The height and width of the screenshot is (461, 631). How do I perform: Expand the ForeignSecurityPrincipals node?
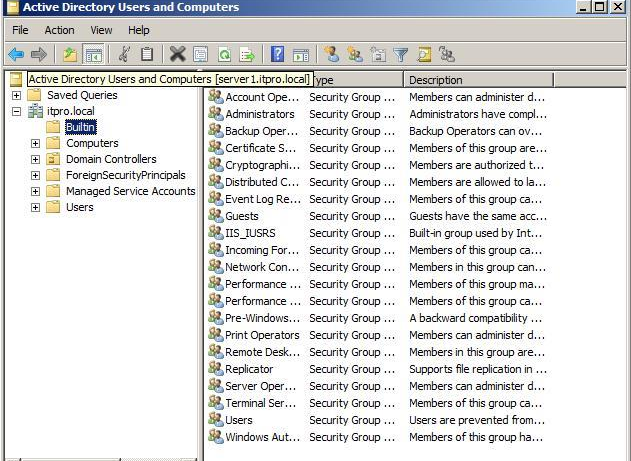click(35, 175)
